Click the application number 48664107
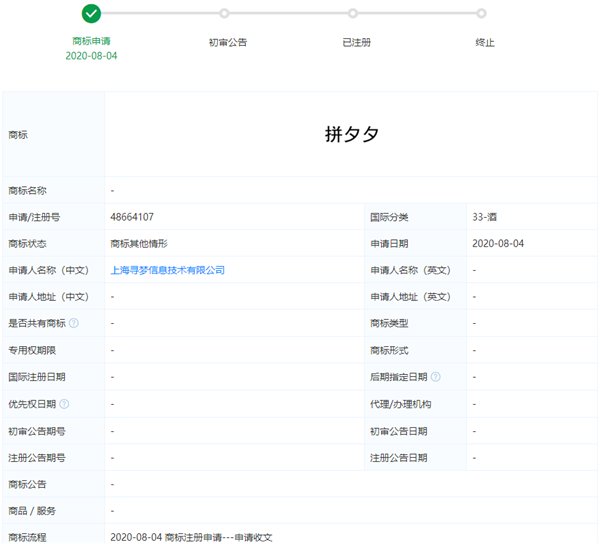600x544 pixels. click(132, 217)
